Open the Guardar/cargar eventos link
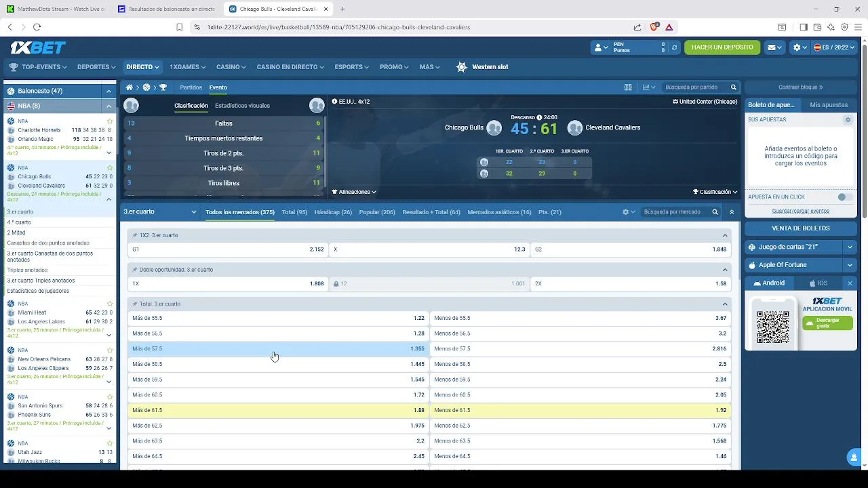868x488 pixels. (x=801, y=211)
